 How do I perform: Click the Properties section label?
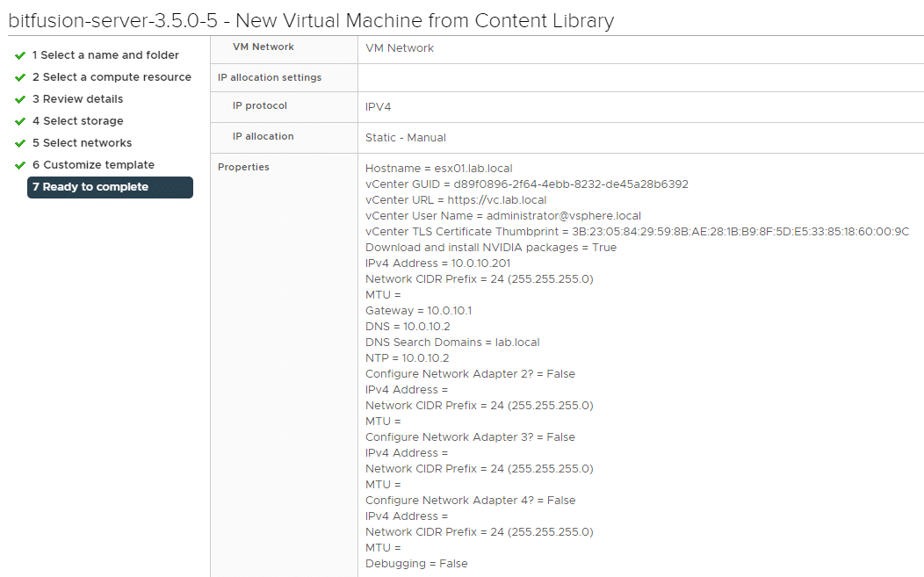(x=243, y=167)
